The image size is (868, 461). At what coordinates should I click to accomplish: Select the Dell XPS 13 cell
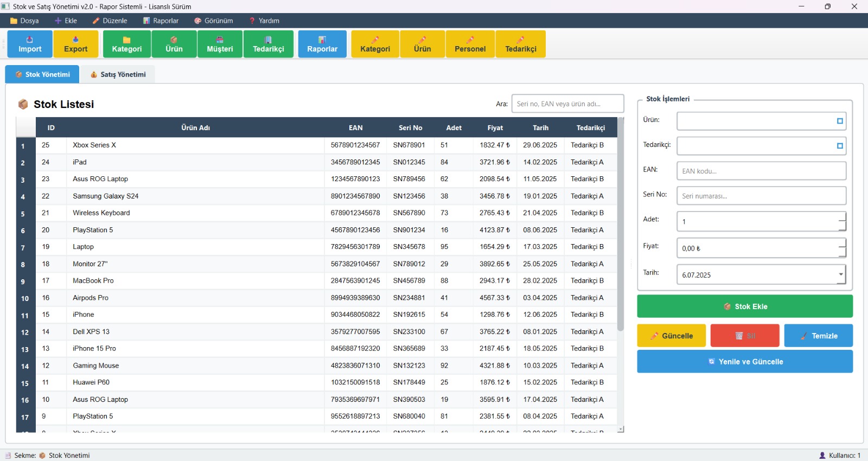tap(195, 332)
